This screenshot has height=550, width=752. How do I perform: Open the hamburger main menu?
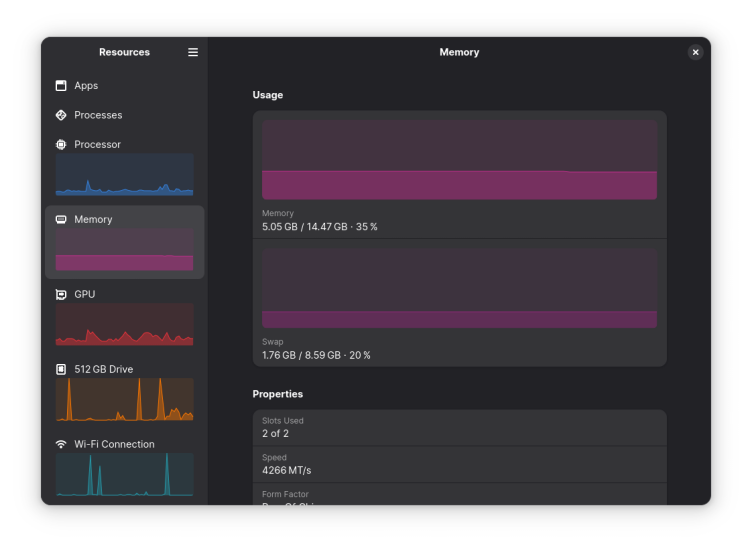(193, 52)
